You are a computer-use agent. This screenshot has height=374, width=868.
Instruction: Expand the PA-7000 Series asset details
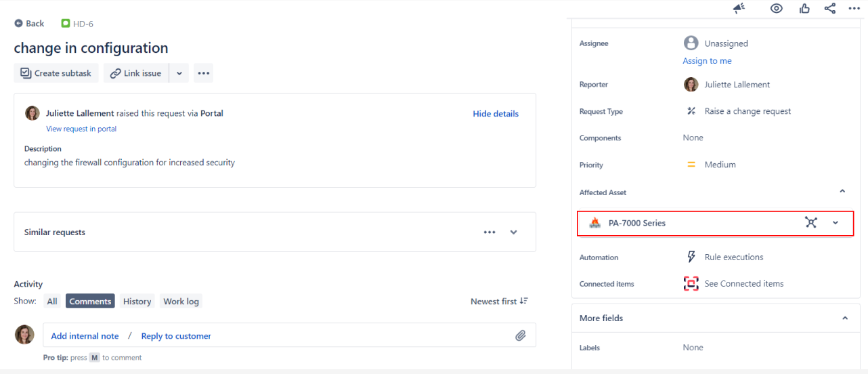(836, 223)
